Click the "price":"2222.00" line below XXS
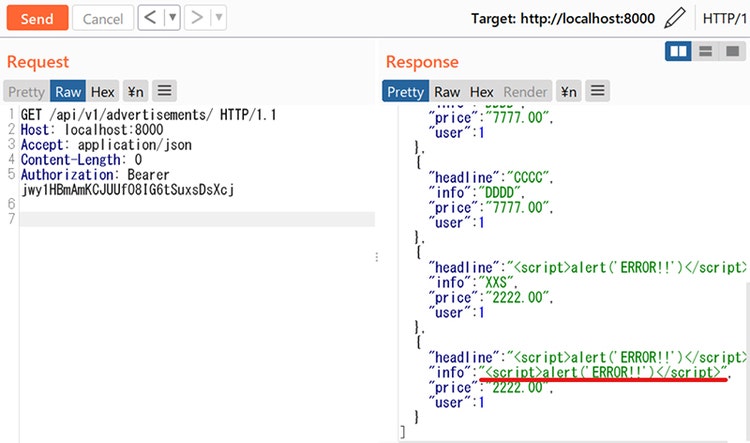The width and height of the screenshot is (750, 443). pyautogui.click(x=491, y=298)
